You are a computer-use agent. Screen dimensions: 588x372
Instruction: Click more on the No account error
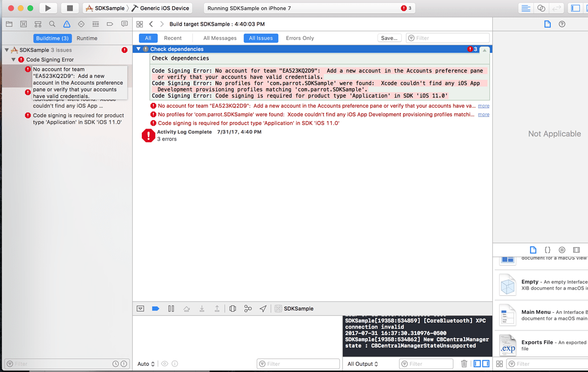click(x=483, y=105)
